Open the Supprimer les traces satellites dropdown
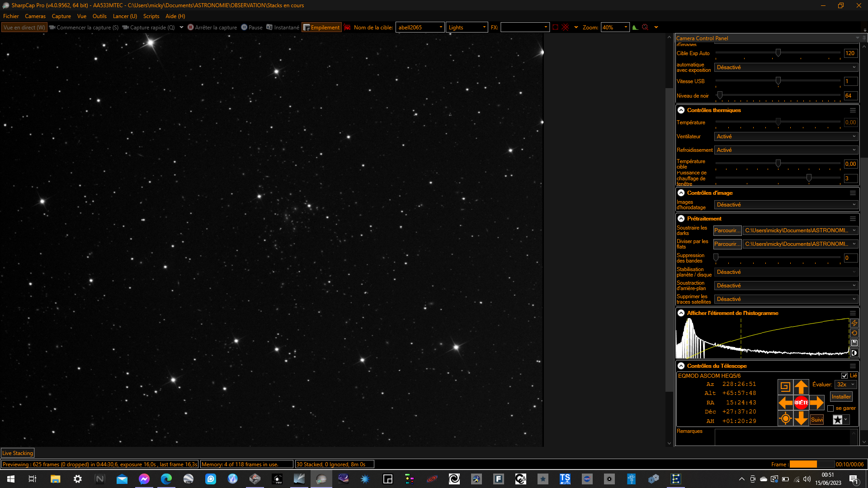The width and height of the screenshot is (868, 488). click(786, 299)
